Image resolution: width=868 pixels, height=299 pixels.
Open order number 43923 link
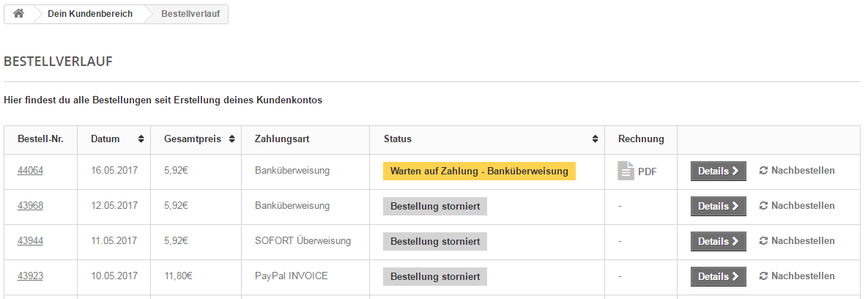coord(30,276)
